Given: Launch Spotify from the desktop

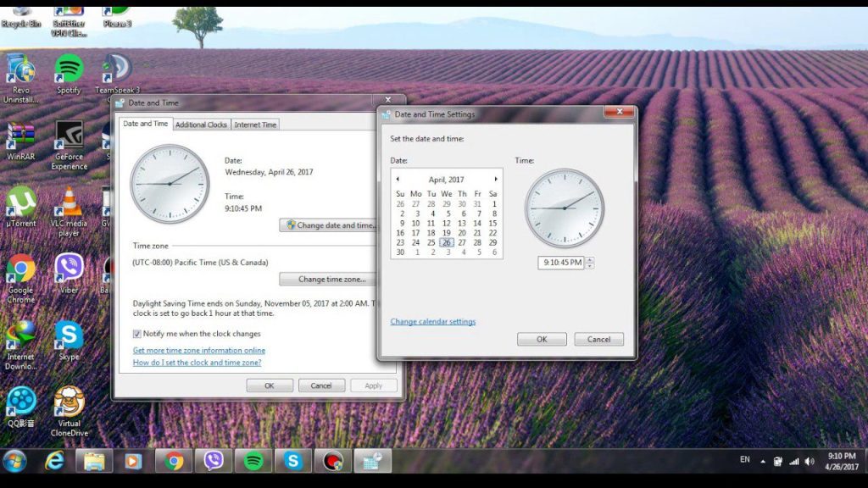Looking at the screenshot, I should pos(68,68).
